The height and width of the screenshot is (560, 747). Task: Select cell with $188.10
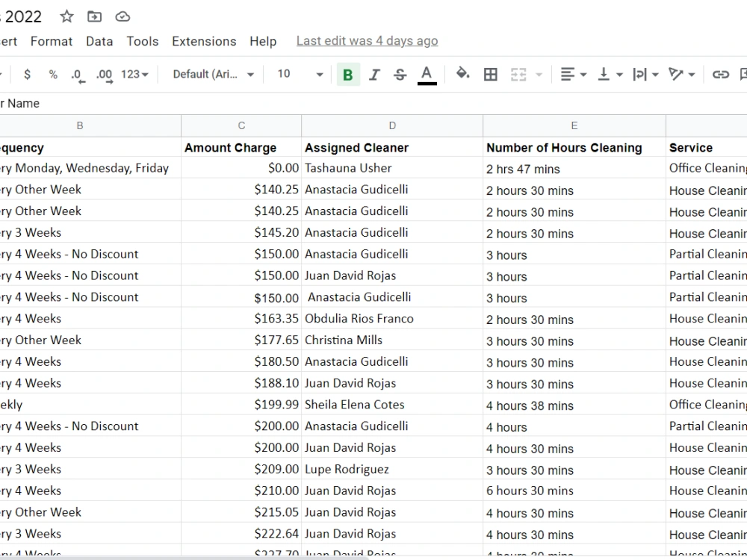[241, 383]
